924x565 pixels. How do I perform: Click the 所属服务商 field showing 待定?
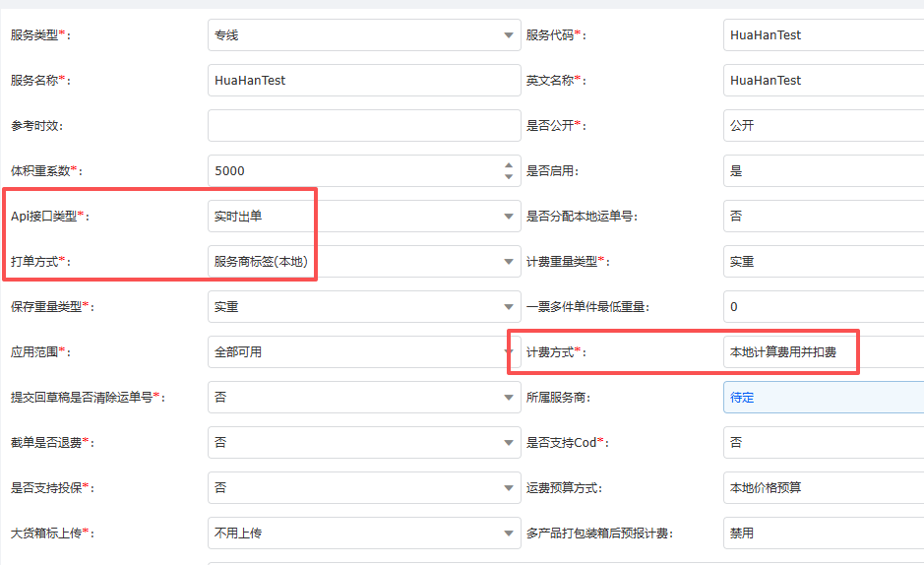[823, 398]
